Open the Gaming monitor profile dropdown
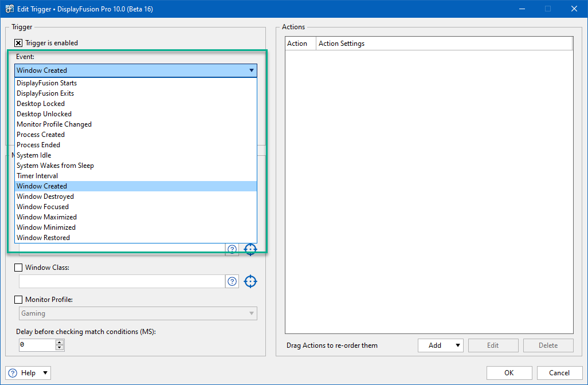This screenshot has width=588, height=385. 138,313
